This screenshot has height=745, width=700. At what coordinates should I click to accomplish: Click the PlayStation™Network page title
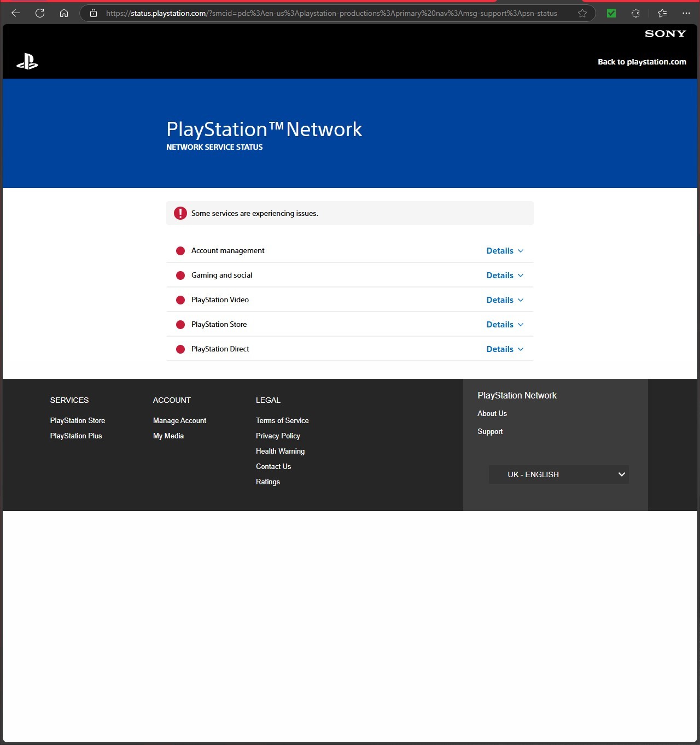pyautogui.click(x=264, y=129)
